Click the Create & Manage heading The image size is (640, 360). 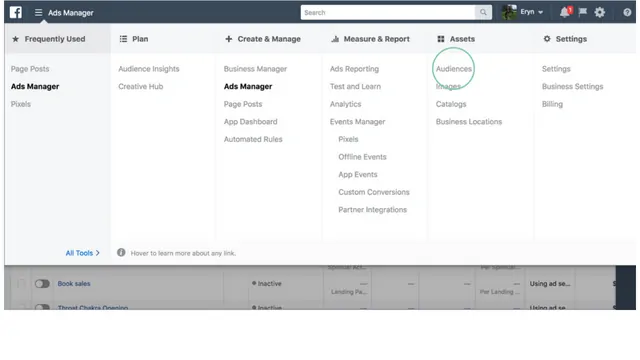(263, 39)
